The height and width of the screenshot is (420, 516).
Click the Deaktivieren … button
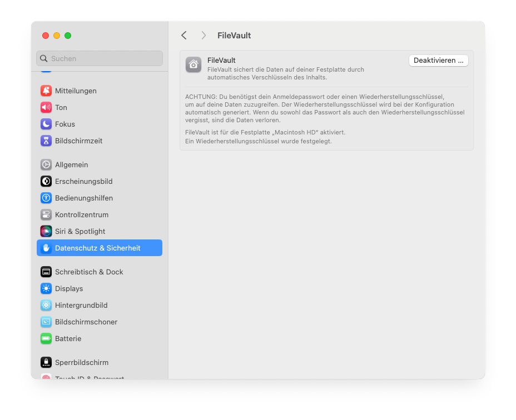[438, 61]
